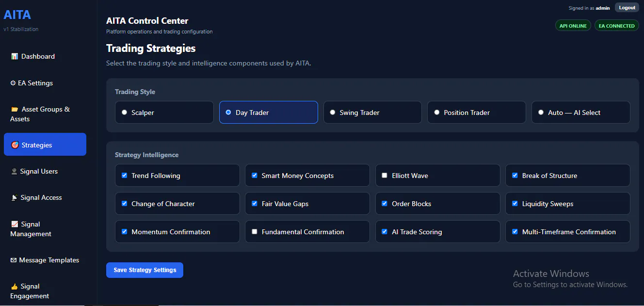Image resolution: width=644 pixels, height=306 pixels.
Task: Click the v1 Stabilization version text
Action: 21,29
